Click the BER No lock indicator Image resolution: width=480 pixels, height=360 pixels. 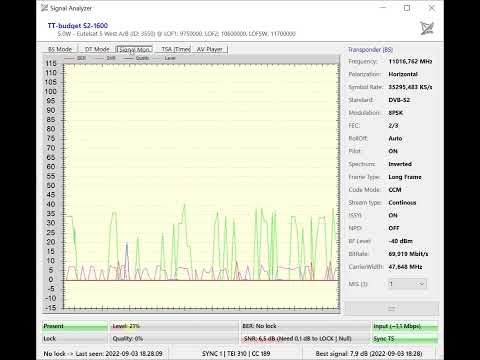[x=305, y=326]
